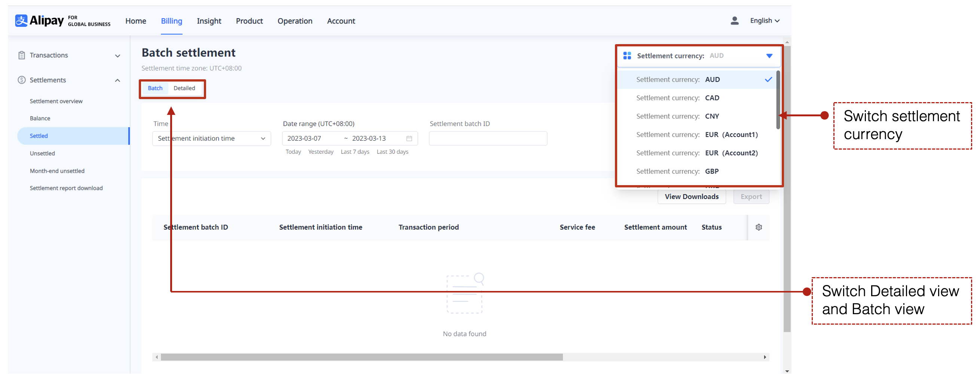Click the grid icon beside Settlement currency
This screenshot has height=380, width=980.
(x=627, y=55)
